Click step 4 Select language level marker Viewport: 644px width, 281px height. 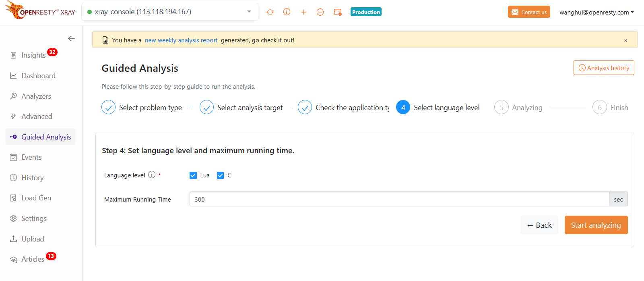(x=403, y=107)
